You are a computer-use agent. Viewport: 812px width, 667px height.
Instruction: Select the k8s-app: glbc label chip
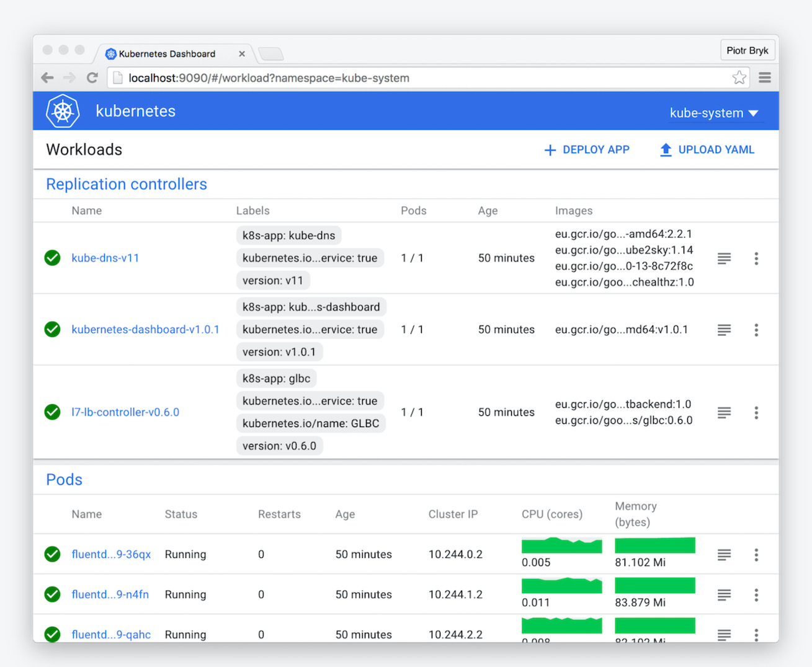pos(276,378)
